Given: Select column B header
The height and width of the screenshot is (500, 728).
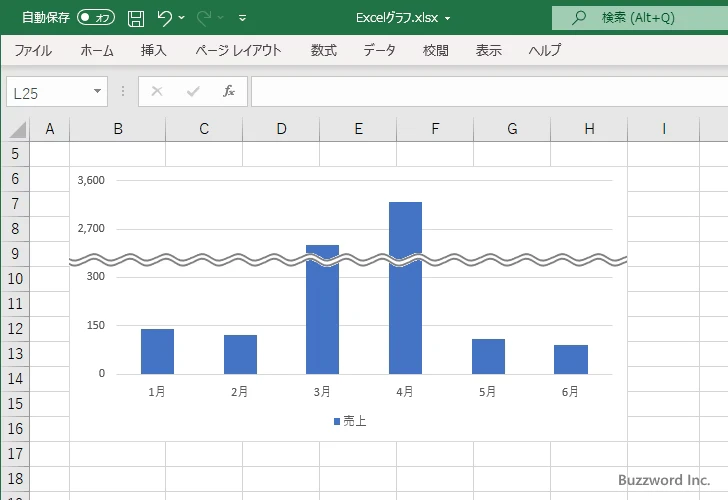Looking at the screenshot, I should point(118,129).
